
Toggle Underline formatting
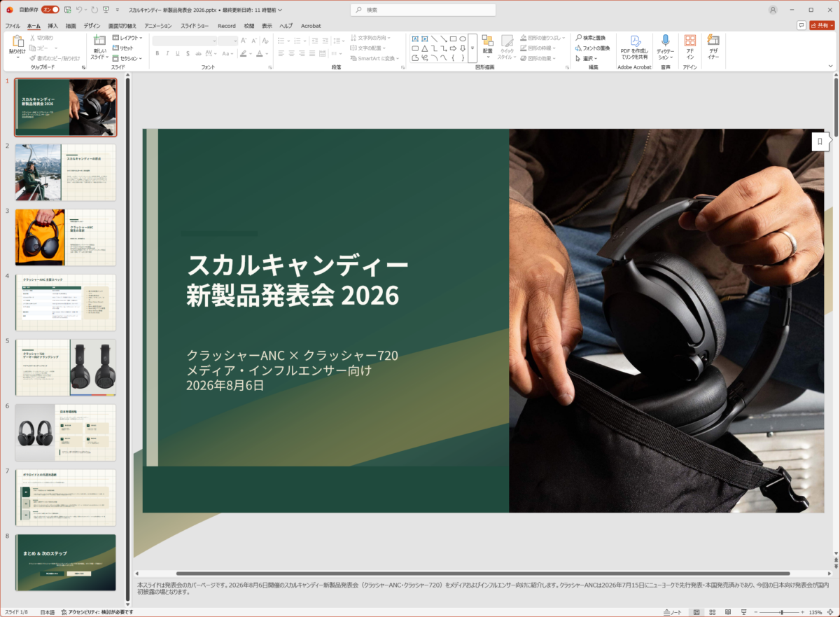click(x=178, y=53)
